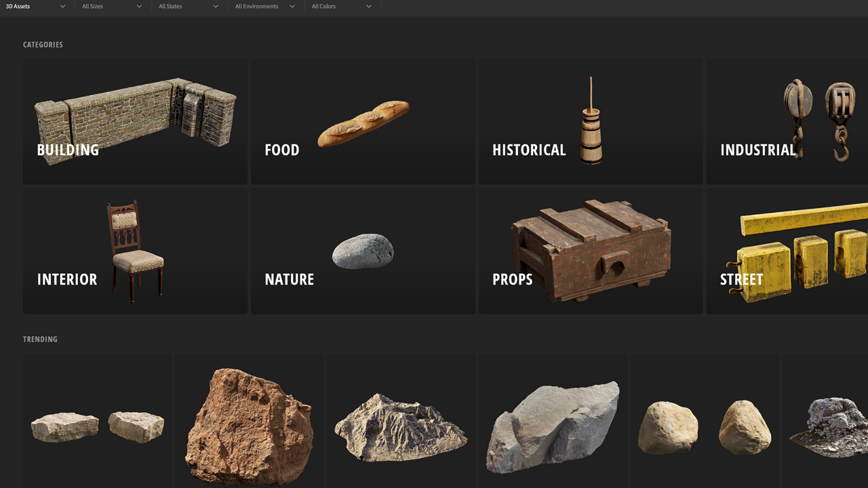868x488 pixels.
Task: Select the partially visible trending dark rock asset
Action: coord(825,420)
